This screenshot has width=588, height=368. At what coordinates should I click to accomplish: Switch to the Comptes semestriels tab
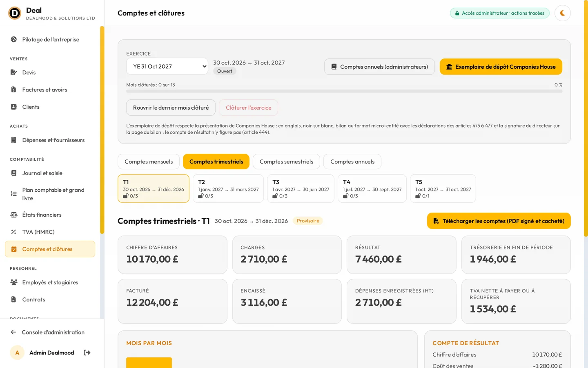[x=286, y=162]
